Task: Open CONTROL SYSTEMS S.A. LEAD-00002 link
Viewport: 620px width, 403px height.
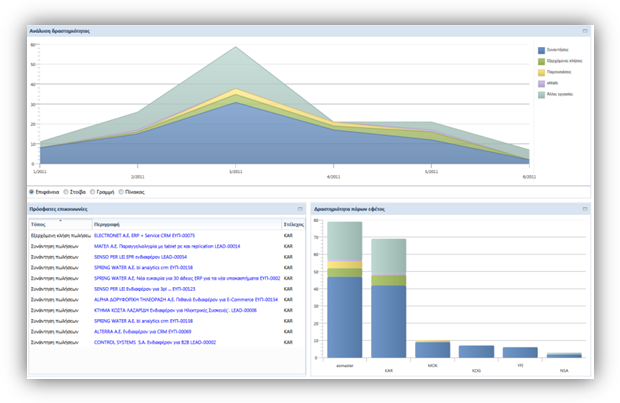Action: pos(155,342)
